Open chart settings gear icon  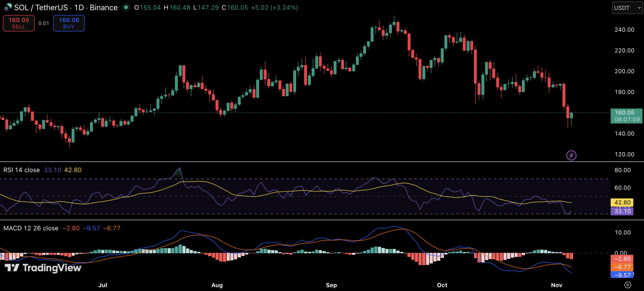tap(628, 285)
